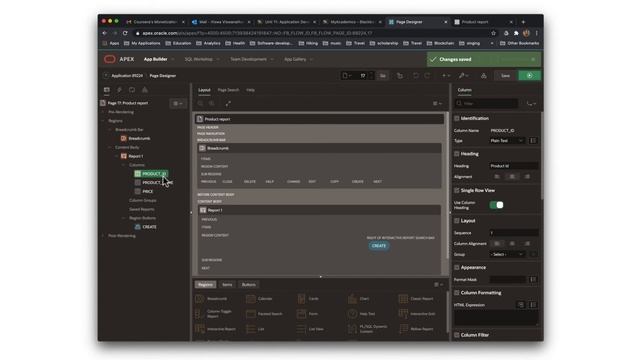
Task: Select Column Toggle Report icon in gallery
Action: (x=200, y=314)
